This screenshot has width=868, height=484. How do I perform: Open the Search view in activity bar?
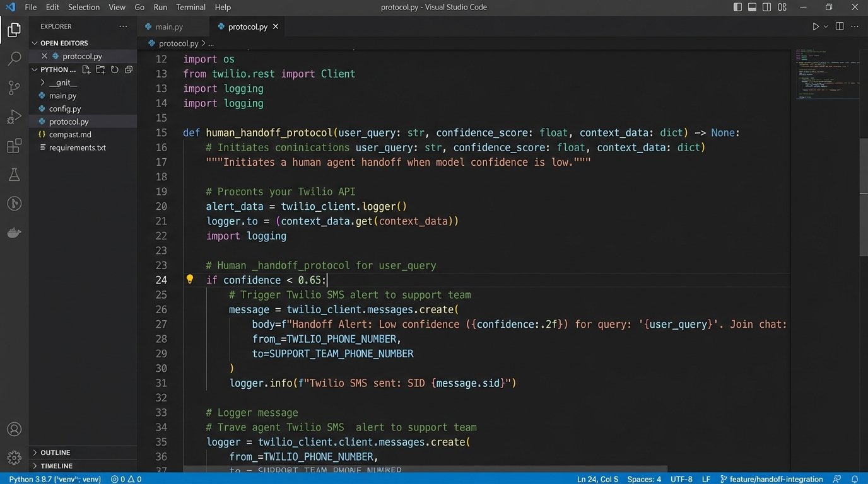pyautogui.click(x=14, y=59)
